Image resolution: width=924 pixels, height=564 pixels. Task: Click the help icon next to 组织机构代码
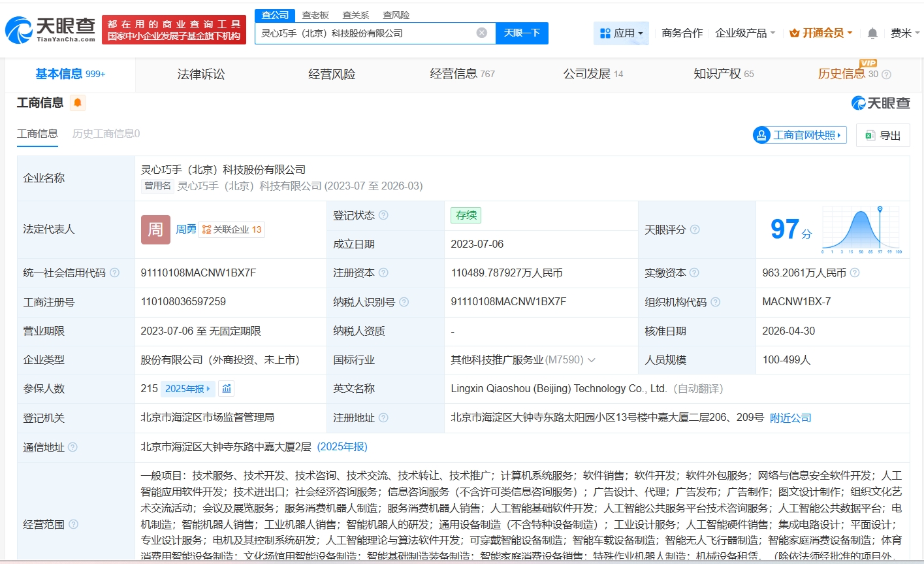coord(715,302)
